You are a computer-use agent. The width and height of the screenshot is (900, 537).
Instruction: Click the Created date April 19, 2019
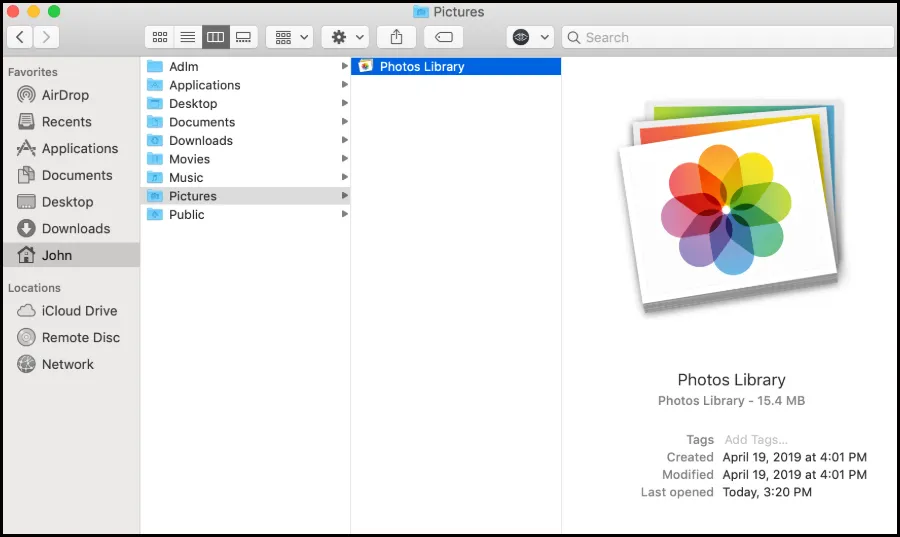794,457
